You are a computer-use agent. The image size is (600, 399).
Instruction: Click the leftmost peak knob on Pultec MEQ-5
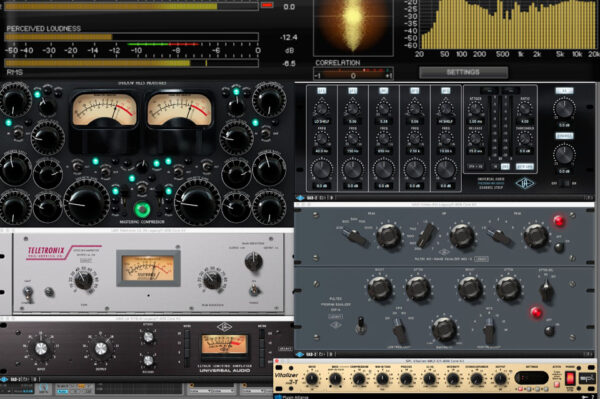point(388,236)
